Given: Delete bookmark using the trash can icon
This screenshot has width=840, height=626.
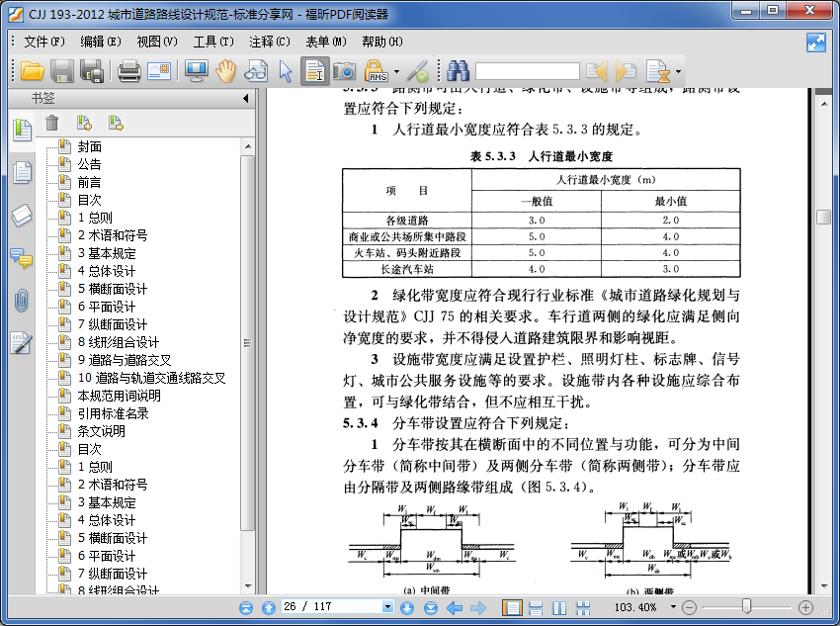Looking at the screenshot, I should (x=52, y=123).
